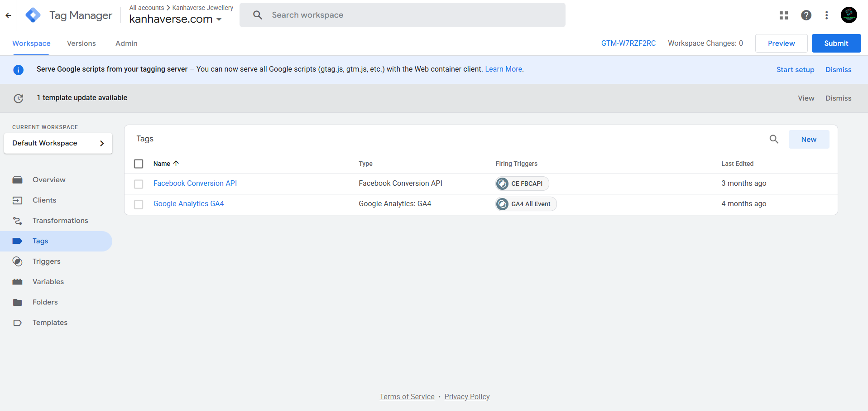Screen dimensions: 868x411
Task: Check the Google Analytics GA4 row checkbox
Action: (139, 204)
